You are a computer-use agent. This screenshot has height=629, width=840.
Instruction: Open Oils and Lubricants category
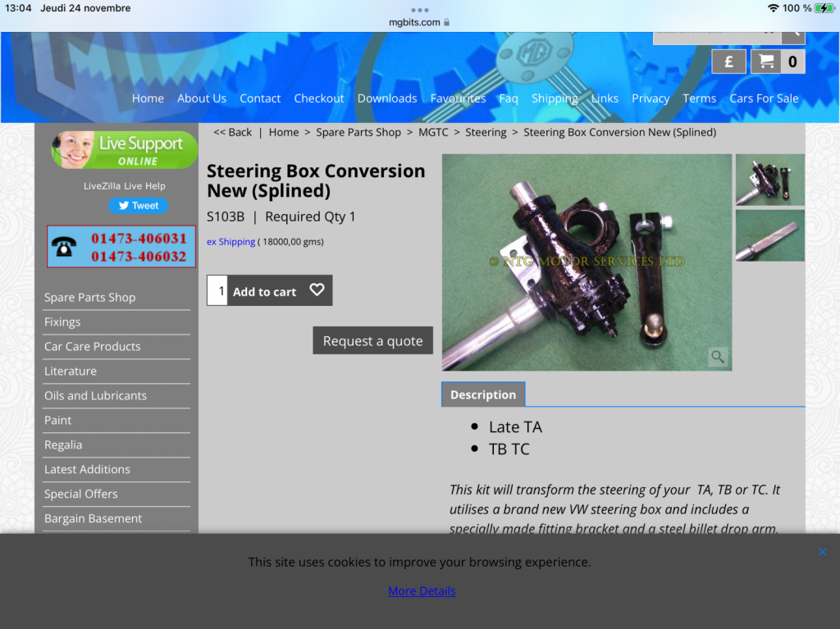point(95,396)
